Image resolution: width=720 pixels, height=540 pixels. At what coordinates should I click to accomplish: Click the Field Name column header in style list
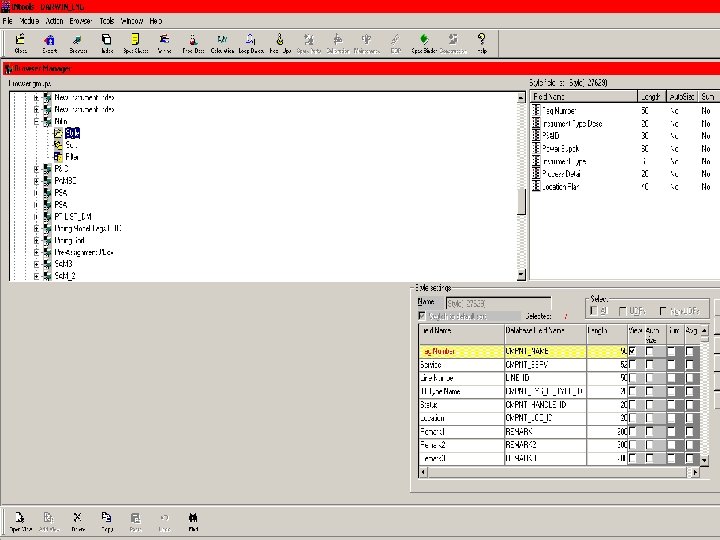pyautogui.click(x=584, y=96)
